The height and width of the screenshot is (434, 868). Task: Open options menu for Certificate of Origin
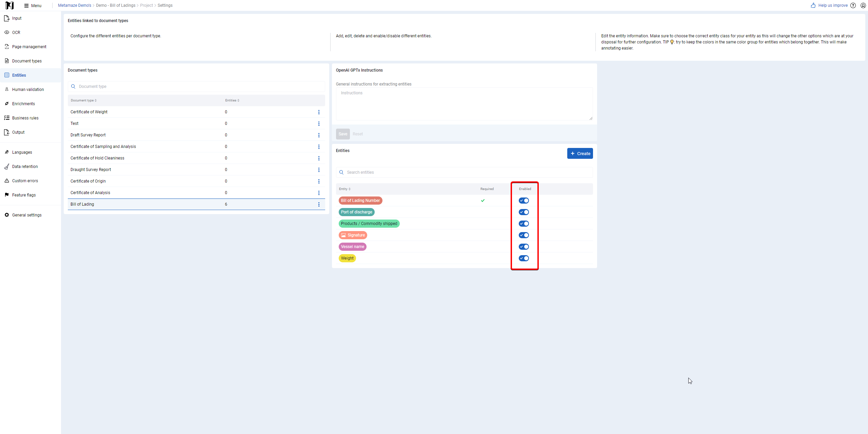pyautogui.click(x=319, y=181)
